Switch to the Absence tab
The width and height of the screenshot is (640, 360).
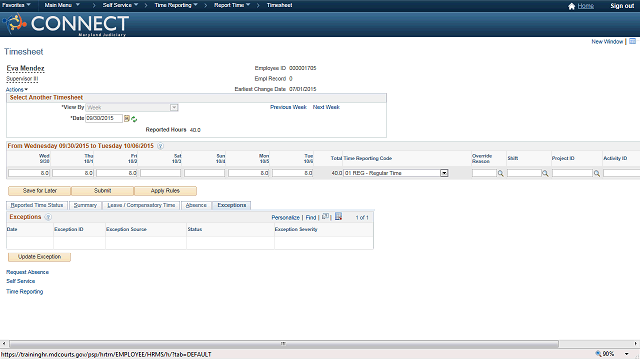coord(196,205)
